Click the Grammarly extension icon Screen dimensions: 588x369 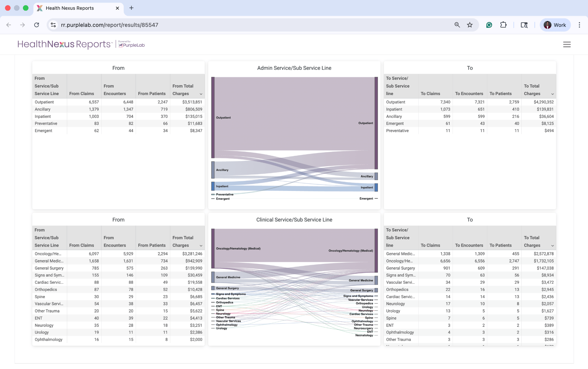pos(489,25)
